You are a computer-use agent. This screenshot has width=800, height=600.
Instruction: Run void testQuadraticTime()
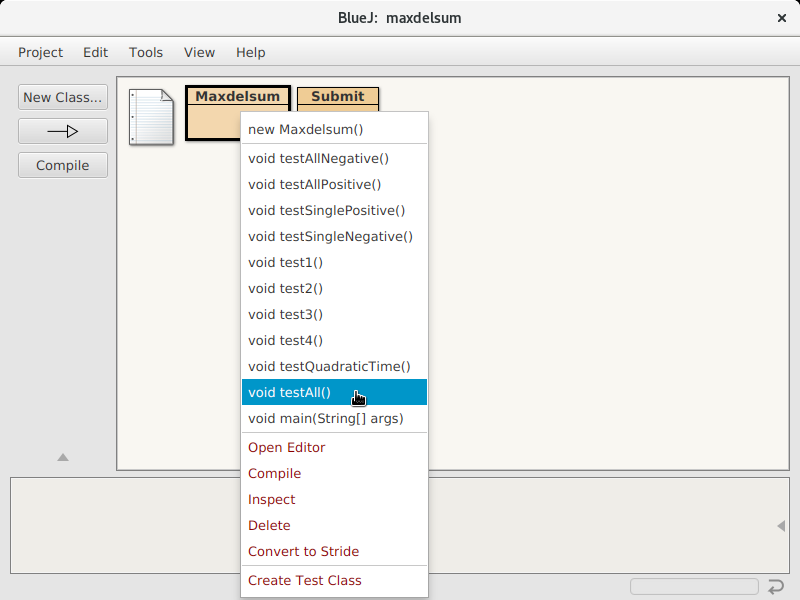(334, 367)
